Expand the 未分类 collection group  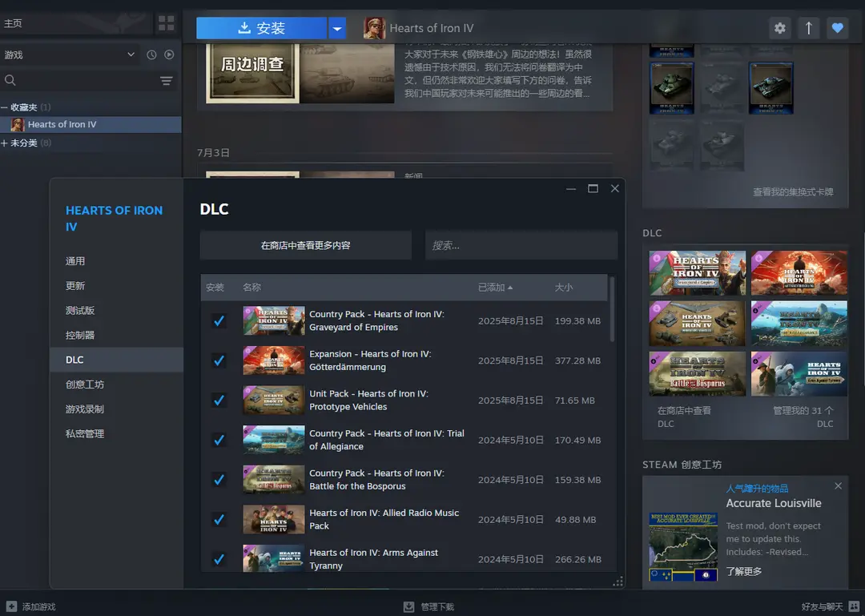[5, 143]
